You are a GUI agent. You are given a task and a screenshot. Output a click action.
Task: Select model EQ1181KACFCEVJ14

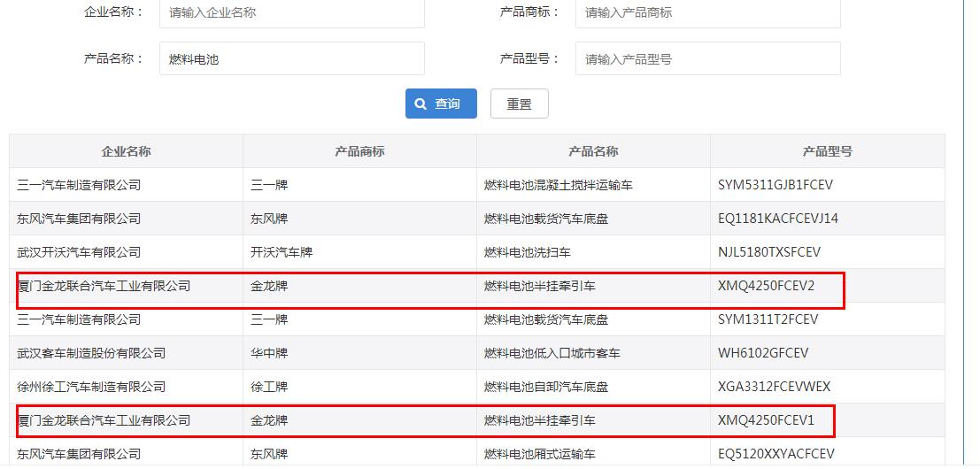828,219
